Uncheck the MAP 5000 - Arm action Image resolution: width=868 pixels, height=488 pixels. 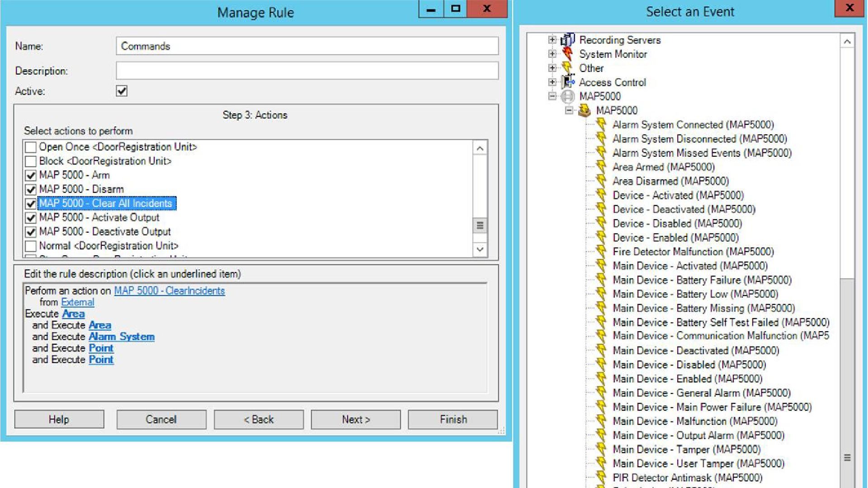[x=31, y=175]
